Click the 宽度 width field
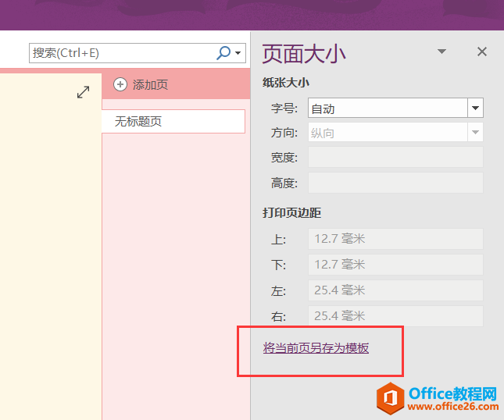504x420 pixels. pyautogui.click(x=395, y=157)
